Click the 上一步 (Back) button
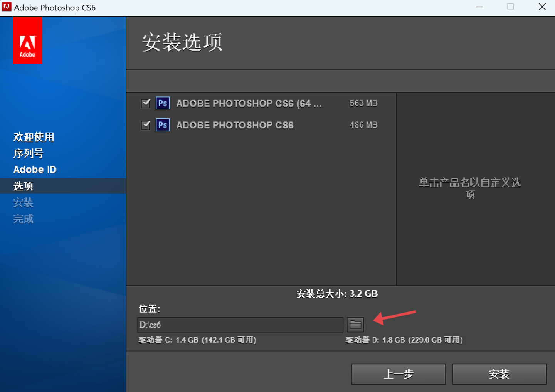This screenshot has height=392, width=555. coord(399,374)
